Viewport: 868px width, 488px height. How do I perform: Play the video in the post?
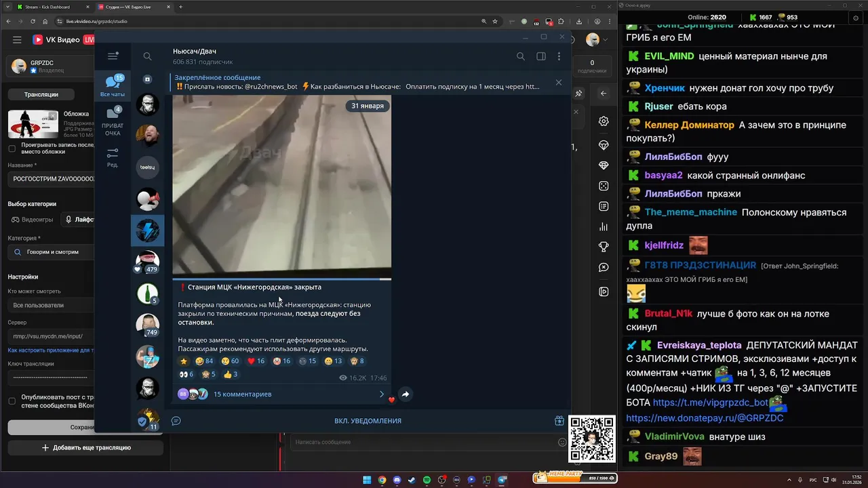(x=281, y=186)
